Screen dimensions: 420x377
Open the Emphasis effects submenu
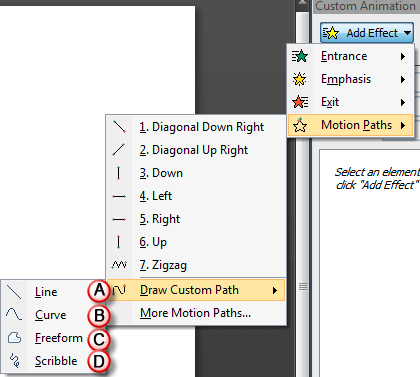(x=350, y=79)
